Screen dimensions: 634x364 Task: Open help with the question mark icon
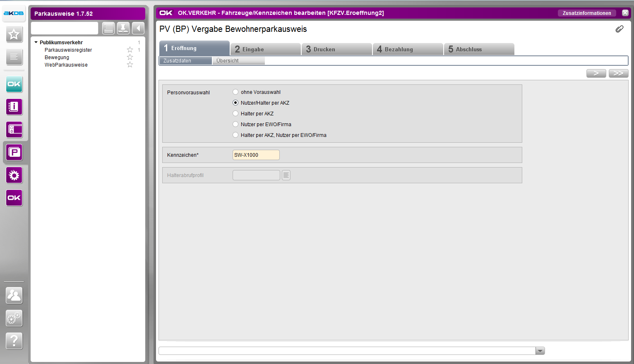tap(14, 341)
